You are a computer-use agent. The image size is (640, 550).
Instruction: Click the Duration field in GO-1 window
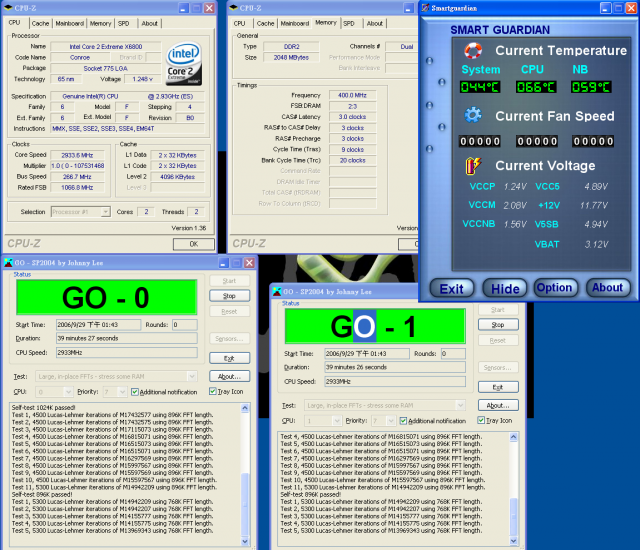pyautogui.click(x=395, y=367)
